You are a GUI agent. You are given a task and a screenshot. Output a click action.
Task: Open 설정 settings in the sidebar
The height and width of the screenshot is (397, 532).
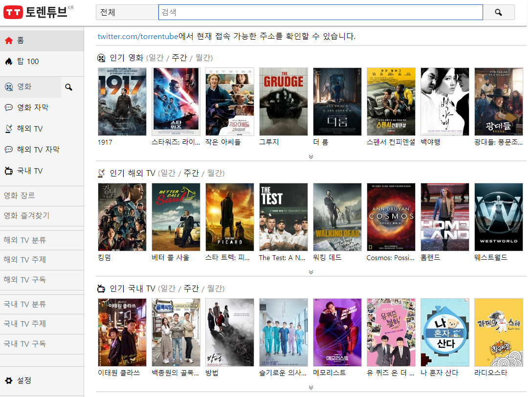pos(42,381)
